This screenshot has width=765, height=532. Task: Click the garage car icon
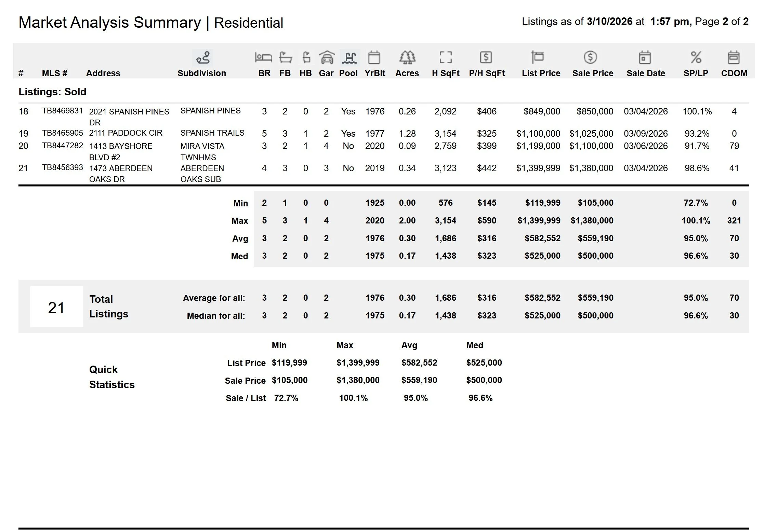[x=327, y=57]
